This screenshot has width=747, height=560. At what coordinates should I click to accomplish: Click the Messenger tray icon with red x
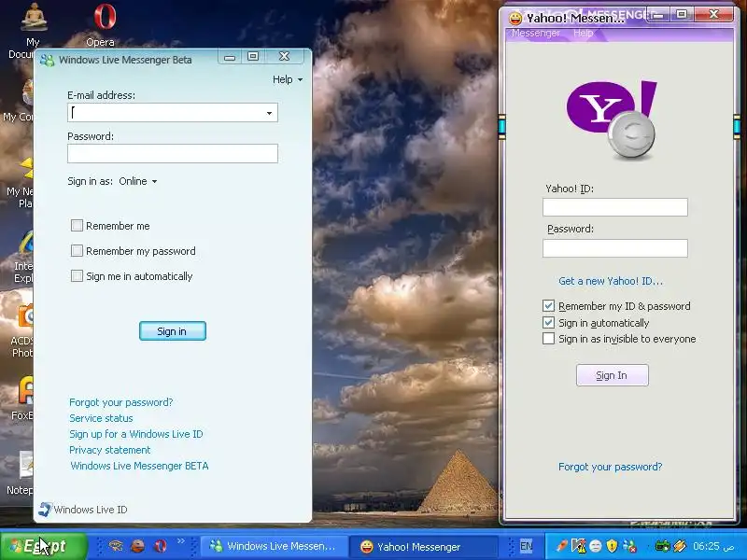coord(629,546)
